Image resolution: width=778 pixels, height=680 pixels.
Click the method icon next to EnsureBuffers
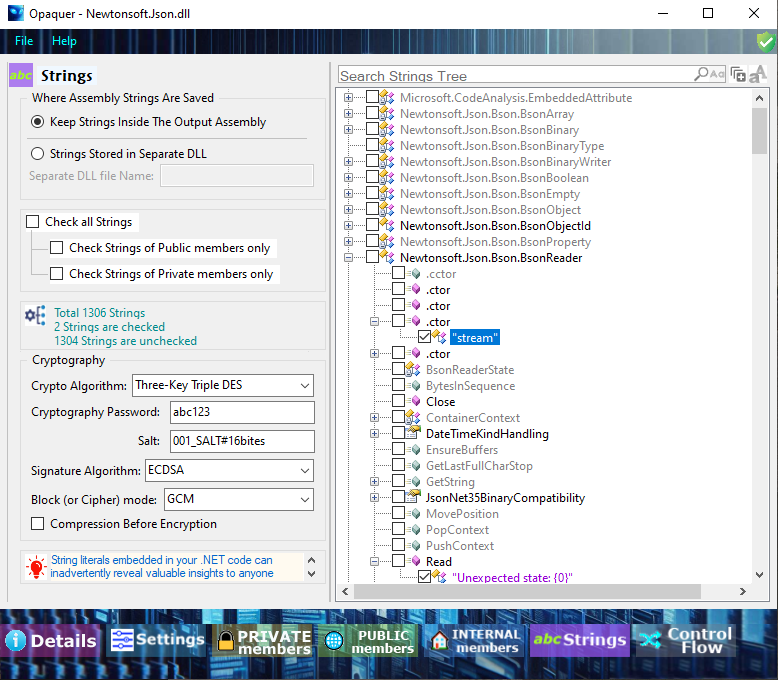(x=414, y=449)
